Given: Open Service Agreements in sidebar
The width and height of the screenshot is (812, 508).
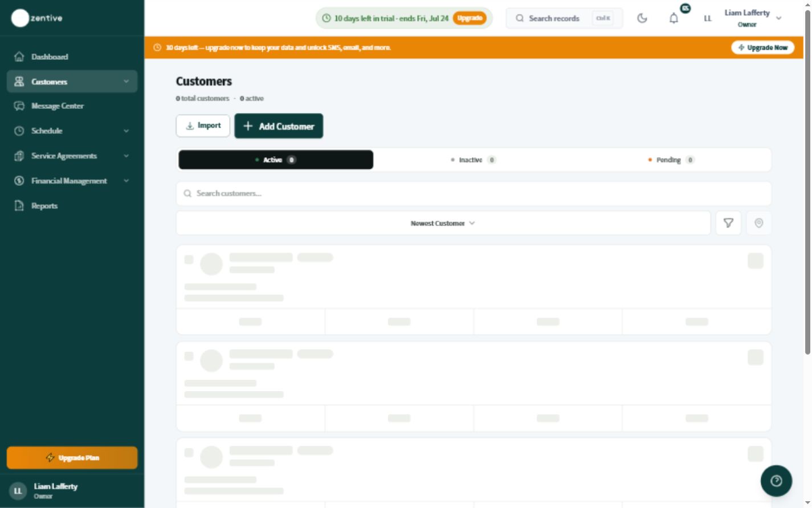Looking at the screenshot, I should click(x=72, y=156).
